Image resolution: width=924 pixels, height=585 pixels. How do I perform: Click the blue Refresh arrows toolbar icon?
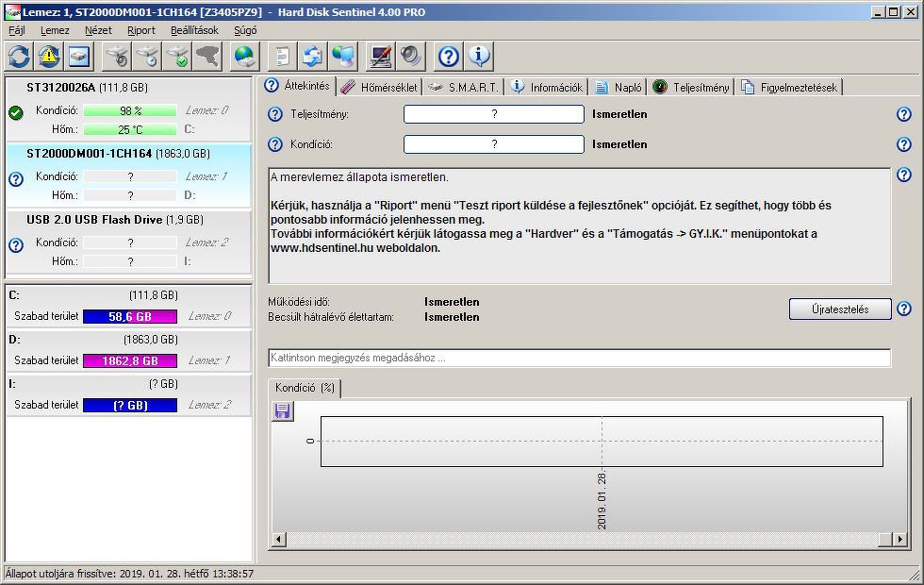20,57
